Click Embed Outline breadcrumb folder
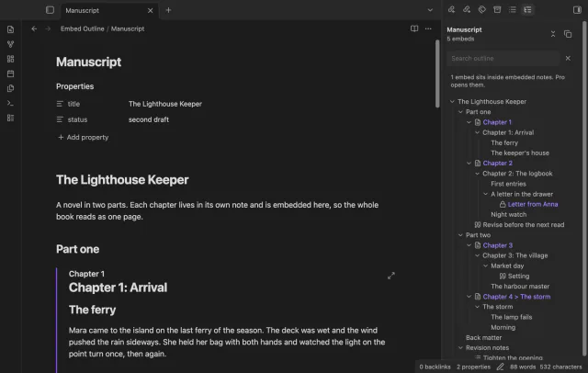Viewport: 588px width, 373px height. click(82, 28)
